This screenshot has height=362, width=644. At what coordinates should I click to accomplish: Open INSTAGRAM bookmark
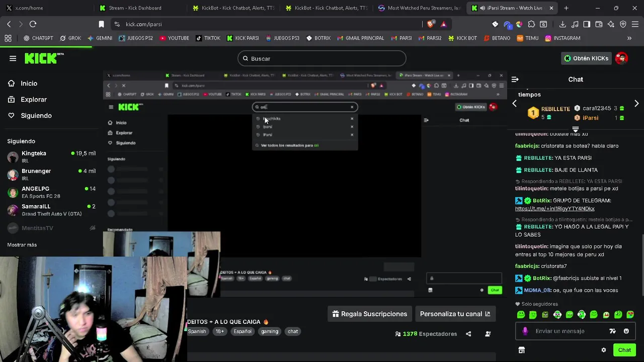point(562,38)
